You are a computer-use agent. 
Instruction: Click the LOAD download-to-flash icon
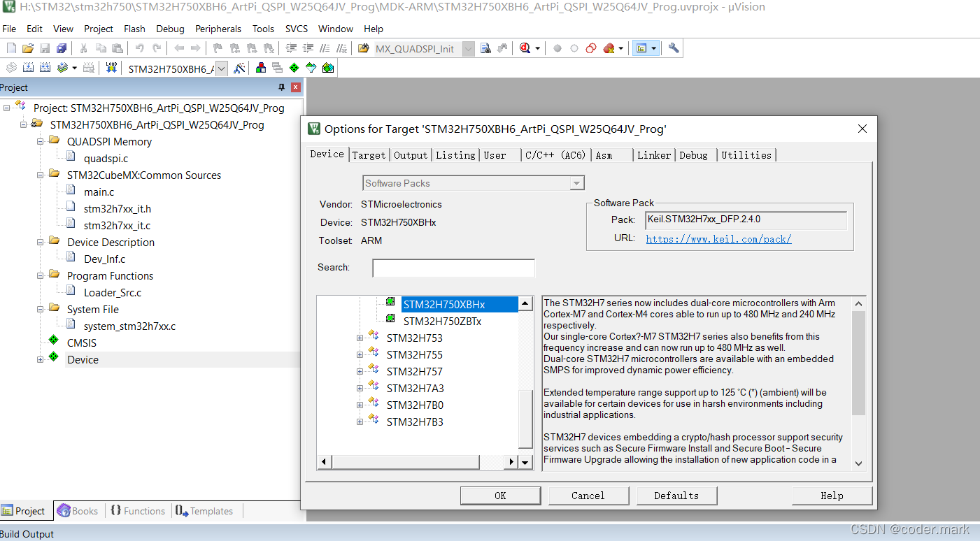[x=111, y=68]
